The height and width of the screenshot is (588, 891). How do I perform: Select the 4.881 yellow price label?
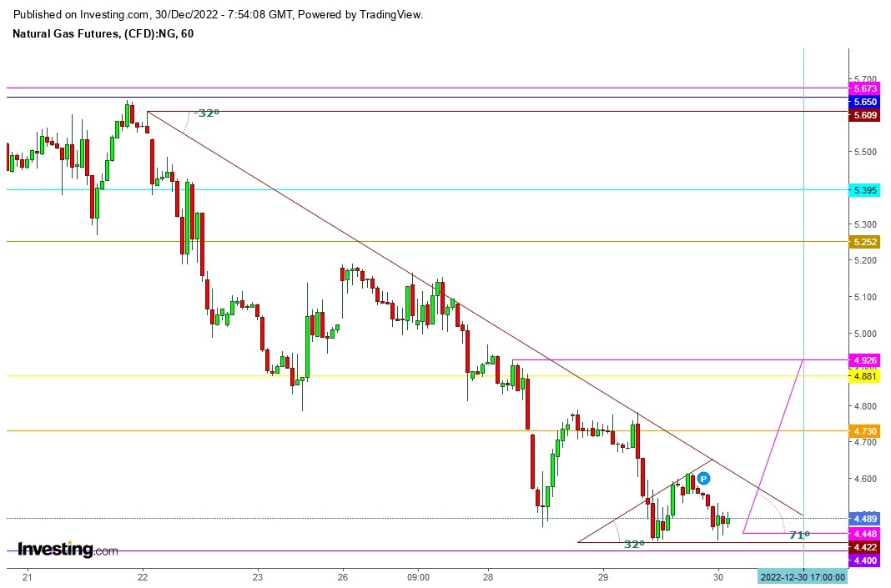[x=864, y=376]
